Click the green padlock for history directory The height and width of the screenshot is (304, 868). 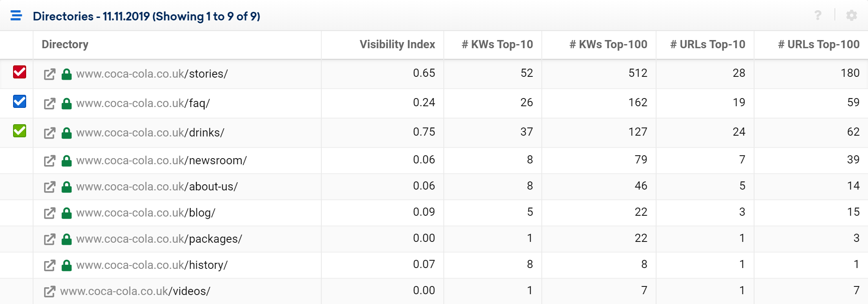point(67,265)
